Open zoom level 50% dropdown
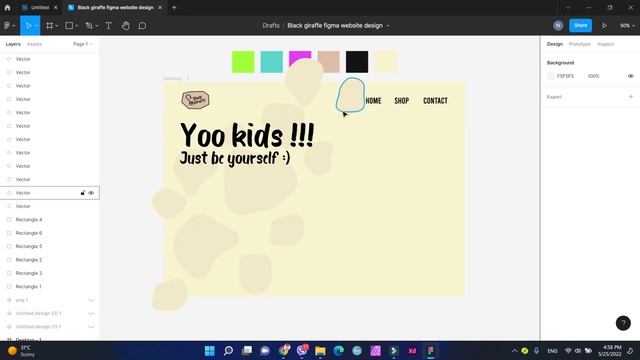 click(x=627, y=25)
